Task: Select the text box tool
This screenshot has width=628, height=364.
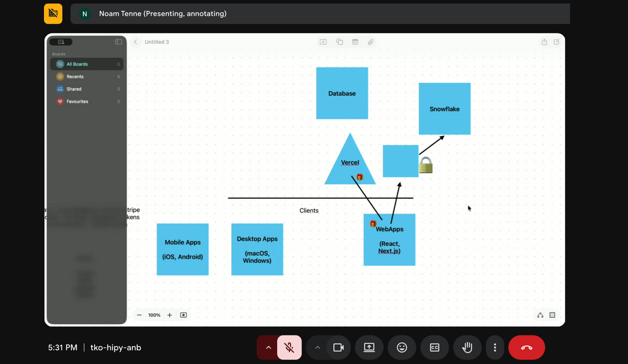Action: pos(323,42)
